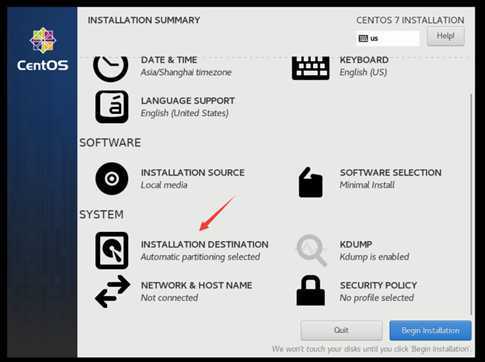Screen dimensions: 485x362
Task: Click 'Asia/Shanghai timezone' text
Action: pyautogui.click(x=186, y=72)
